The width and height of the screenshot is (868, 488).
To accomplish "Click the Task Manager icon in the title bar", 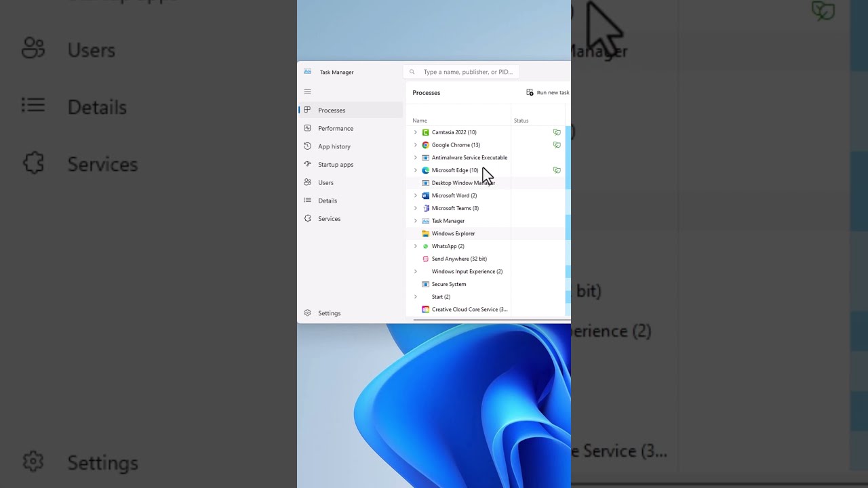I will [x=307, y=72].
